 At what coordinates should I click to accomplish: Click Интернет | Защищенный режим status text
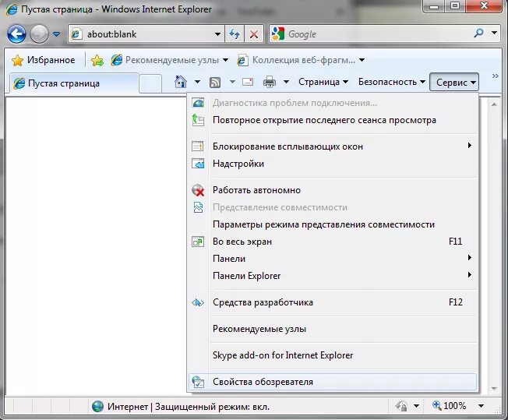click(189, 407)
